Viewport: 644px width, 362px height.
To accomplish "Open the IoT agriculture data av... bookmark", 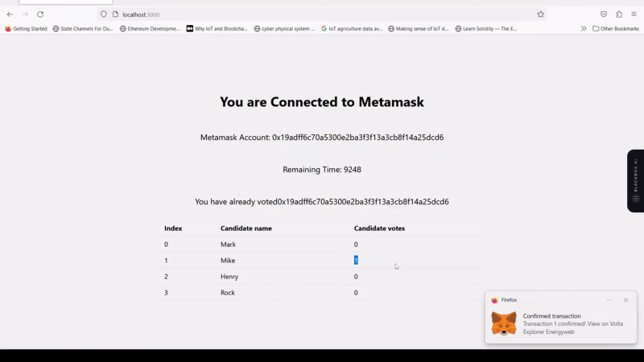I will click(352, 29).
